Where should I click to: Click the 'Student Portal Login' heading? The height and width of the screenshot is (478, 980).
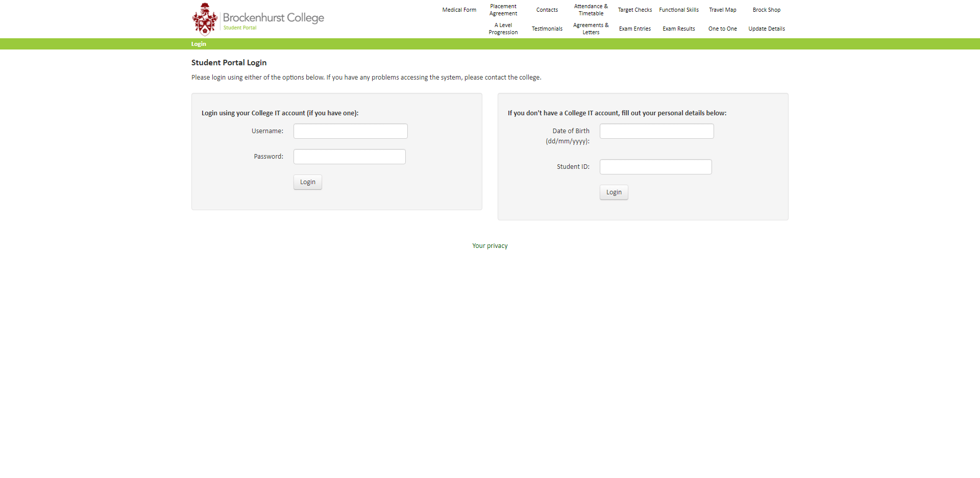point(229,63)
